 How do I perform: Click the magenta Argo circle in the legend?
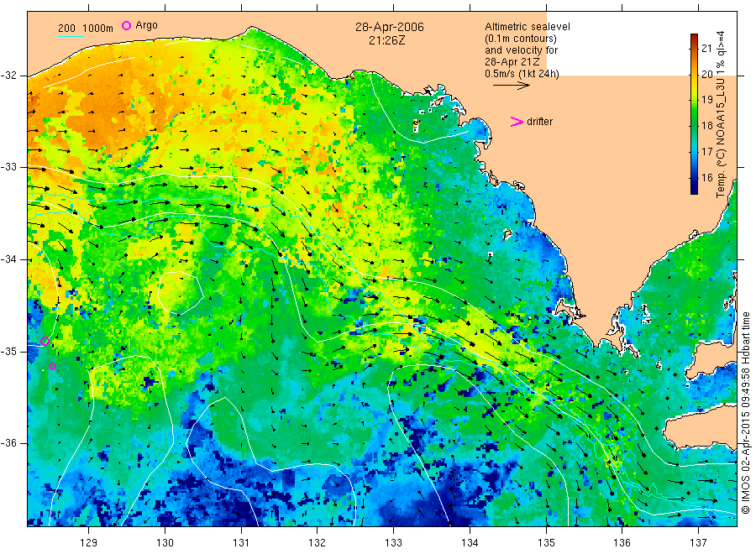126,25
